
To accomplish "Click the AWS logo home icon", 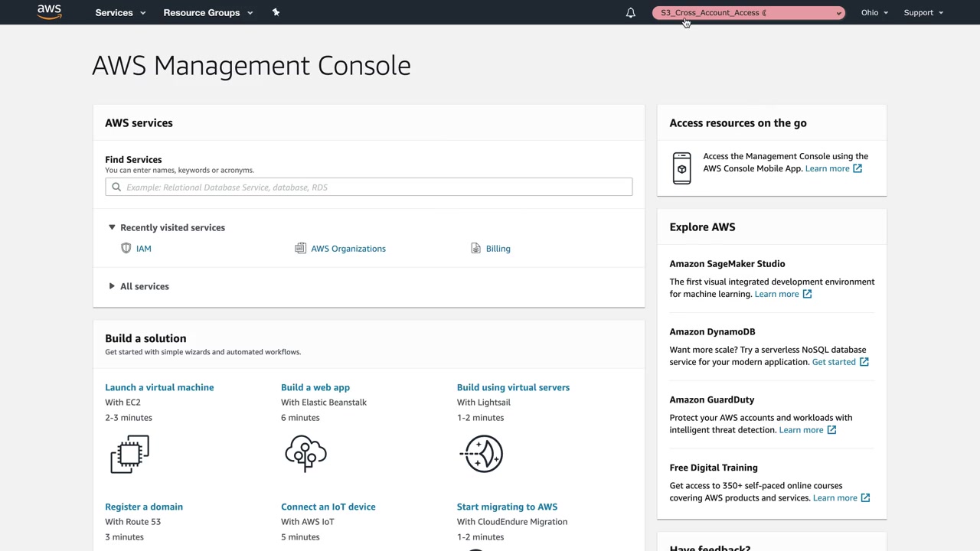I will tap(49, 12).
